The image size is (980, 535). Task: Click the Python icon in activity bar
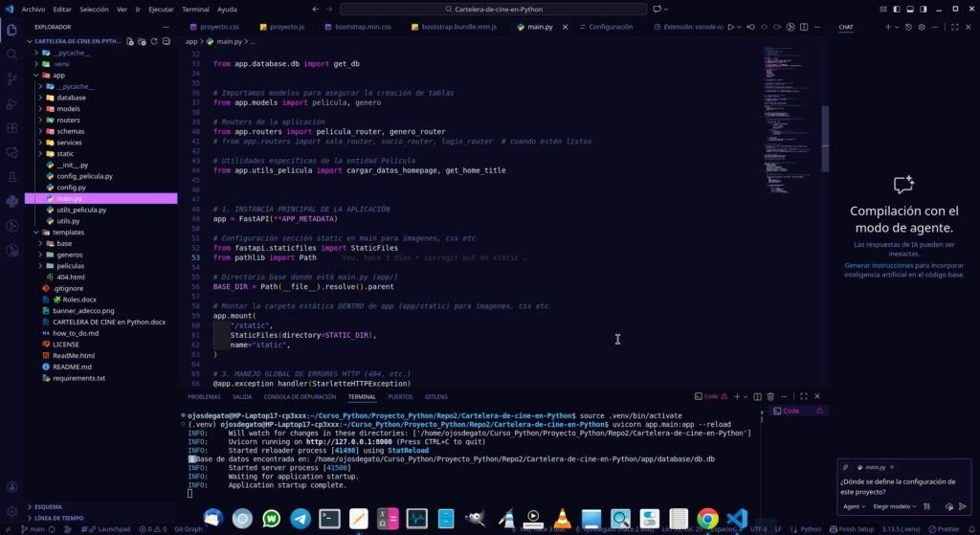[x=11, y=202]
